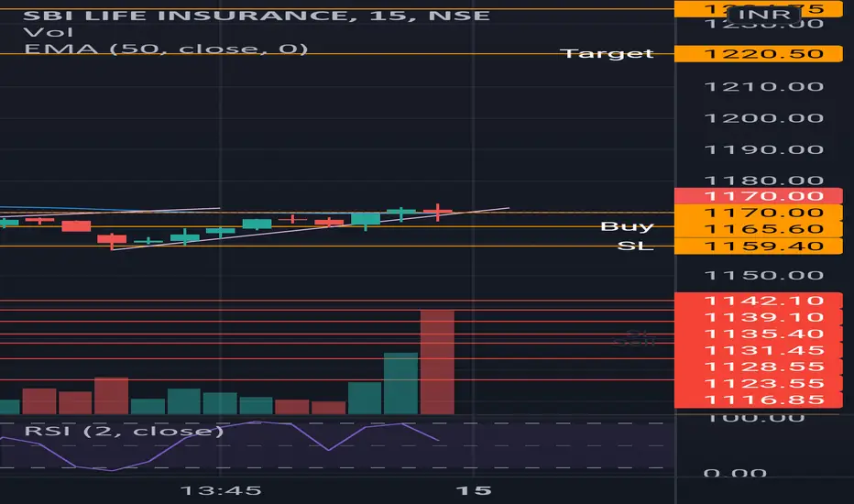Click the 13:45 time axis label
The width and height of the screenshot is (854, 504).
point(221,491)
